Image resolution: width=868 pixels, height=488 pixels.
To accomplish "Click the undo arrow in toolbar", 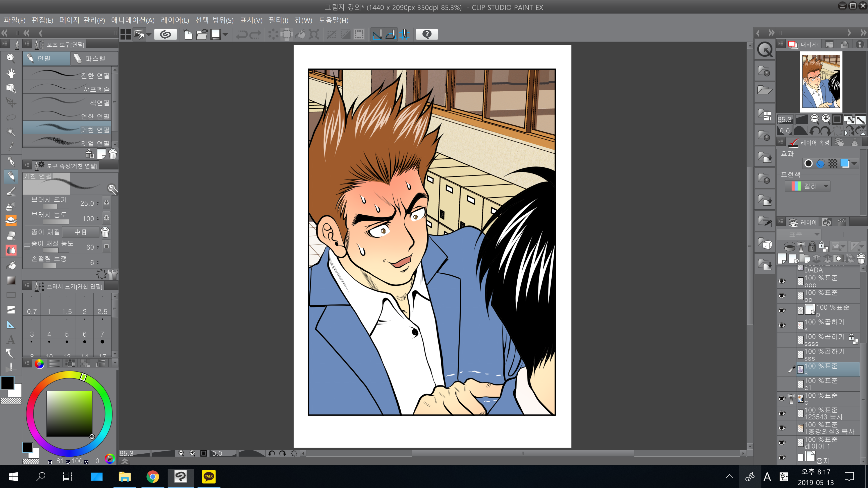I will 241,34.
